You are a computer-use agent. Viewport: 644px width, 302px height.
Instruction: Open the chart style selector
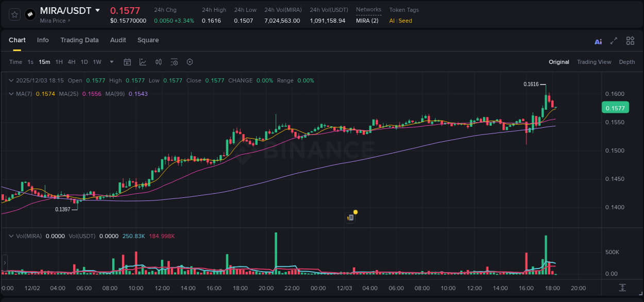[143, 62]
